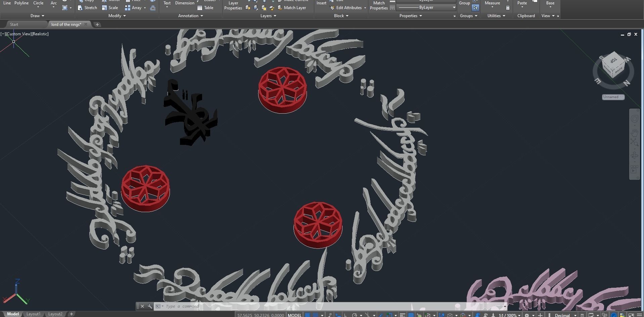Viewport: 644px width, 317px height.
Task: Click the Annotation Visibility icon in status bar
Action: pos(478,315)
